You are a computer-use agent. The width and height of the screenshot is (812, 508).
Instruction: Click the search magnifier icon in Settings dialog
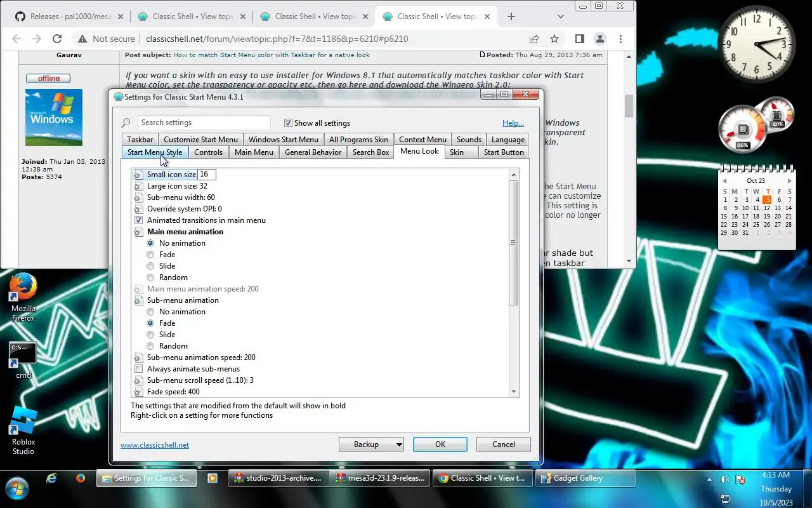[126, 123]
